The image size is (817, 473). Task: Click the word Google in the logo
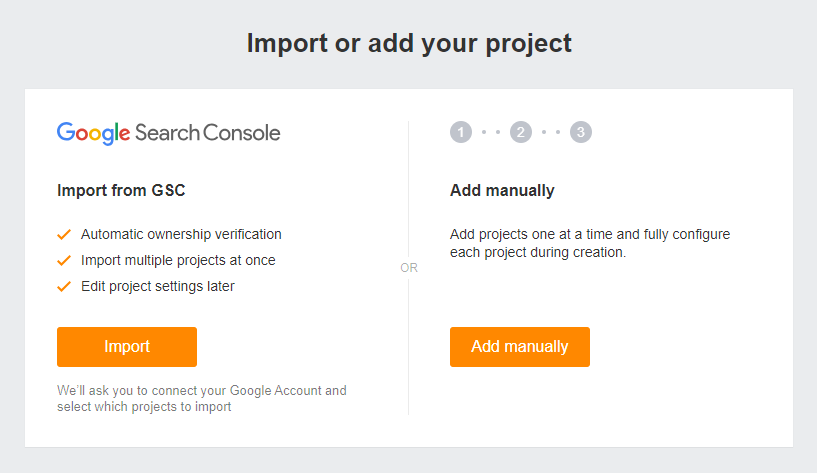[94, 132]
